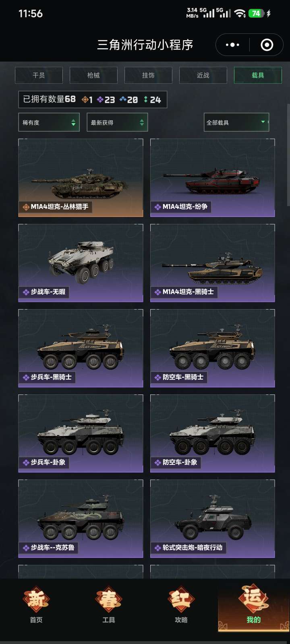Tap the orange legendary rarity count icon
Image resolution: width=290 pixels, height=644 pixels.
pyautogui.click(x=85, y=99)
